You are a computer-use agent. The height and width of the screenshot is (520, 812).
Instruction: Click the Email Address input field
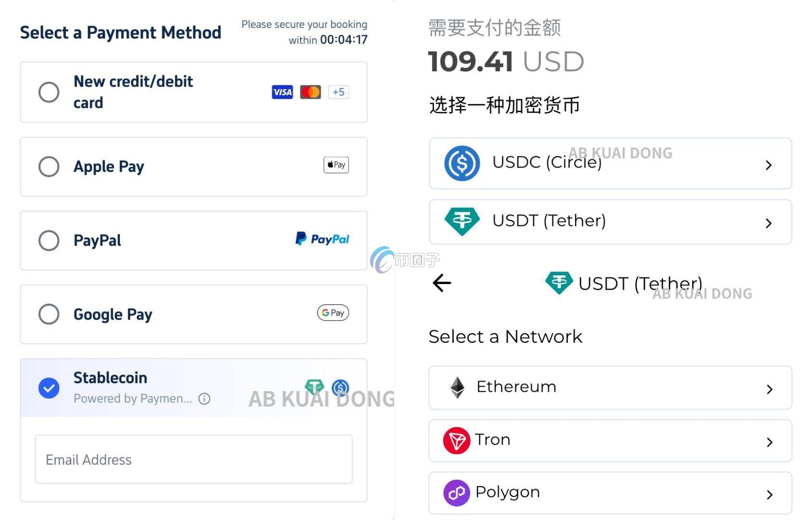point(194,459)
